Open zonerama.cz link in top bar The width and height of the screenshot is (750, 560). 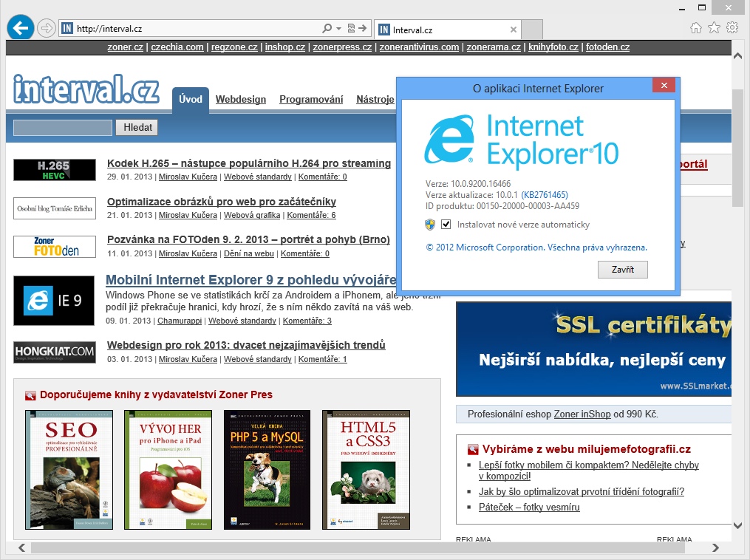(494, 47)
